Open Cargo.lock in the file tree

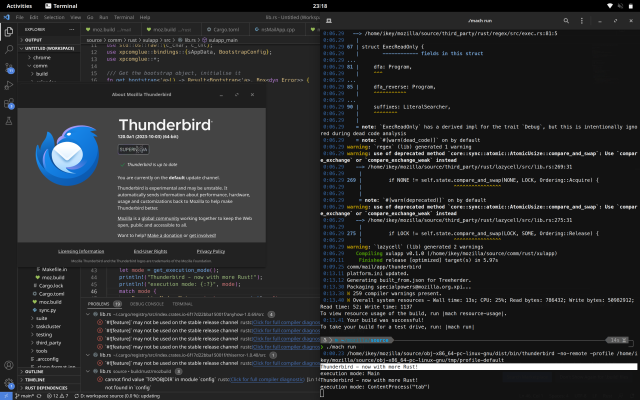(x=51, y=286)
